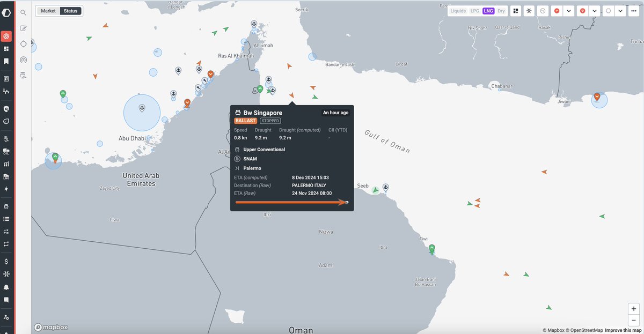The width and height of the screenshot is (644, 334).
Task: Click the asterisk snowflake toolbar button
Action: pyautogui.click(x=529, y=11)
